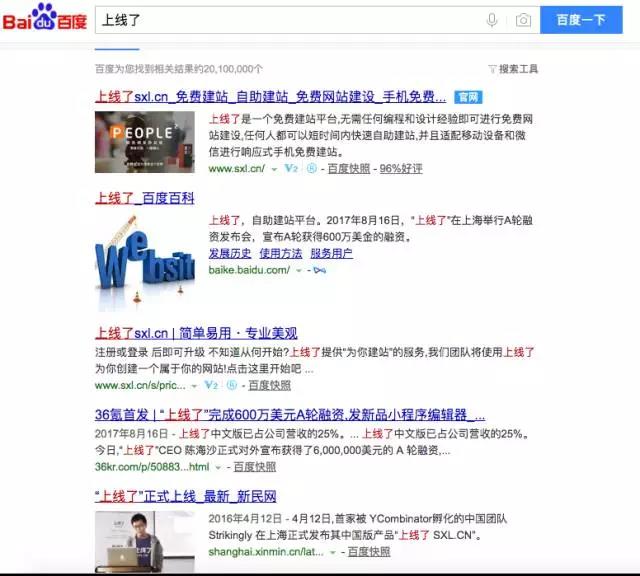Click www.sxl.cn/ green URL
This screenshot has width=640, height=576.
click(237, 168)
